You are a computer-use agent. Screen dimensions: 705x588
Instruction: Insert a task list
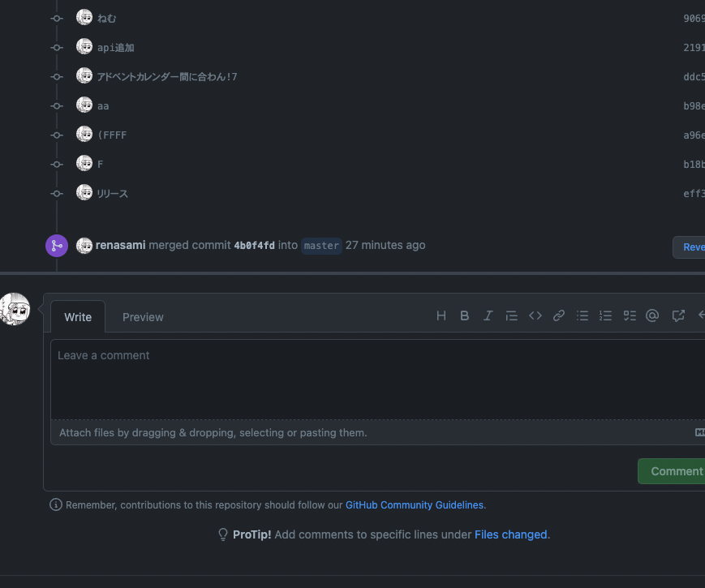(630, 315)
